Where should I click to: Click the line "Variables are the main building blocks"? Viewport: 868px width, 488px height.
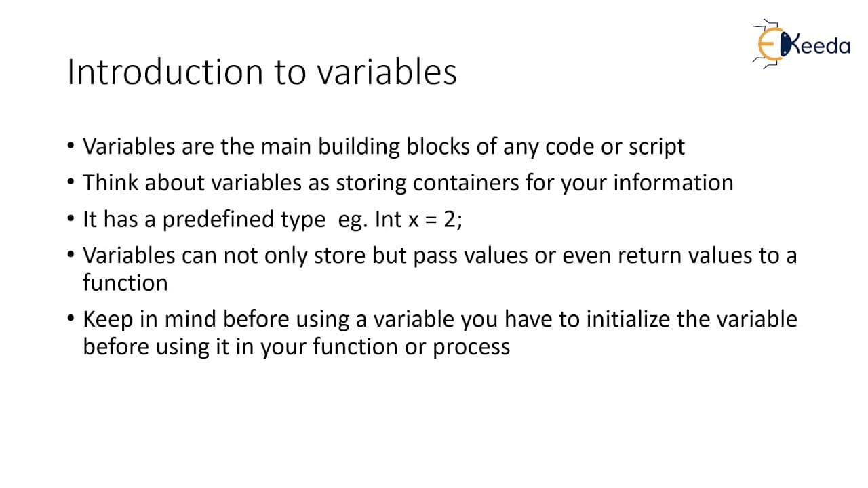(x=383, y=146)
